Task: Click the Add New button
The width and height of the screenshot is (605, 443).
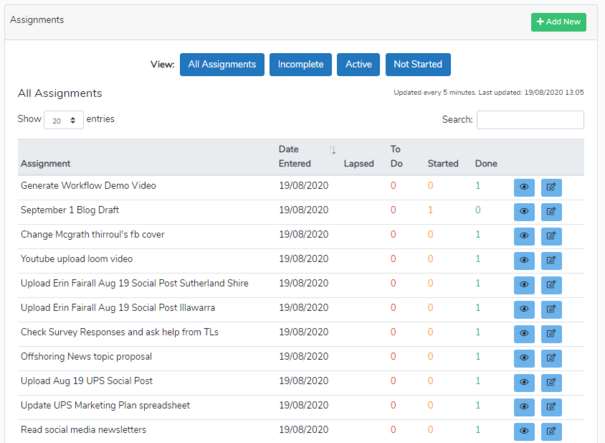Action: click(558, 22)
